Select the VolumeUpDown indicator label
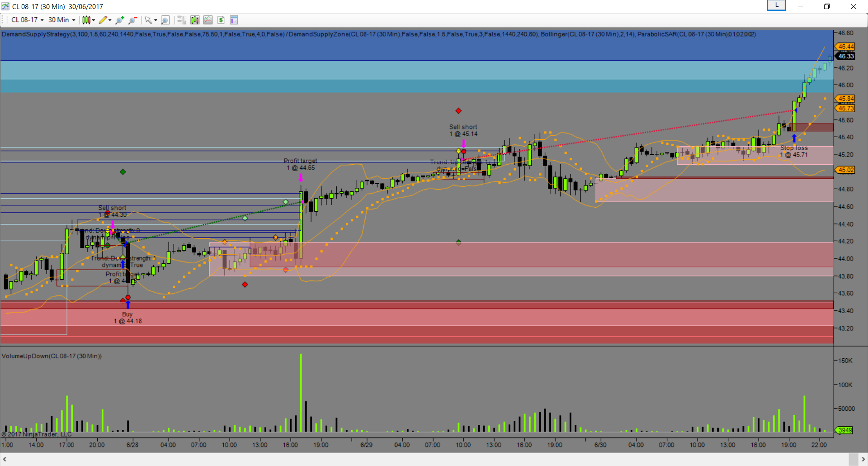 [x=52, y=356]
